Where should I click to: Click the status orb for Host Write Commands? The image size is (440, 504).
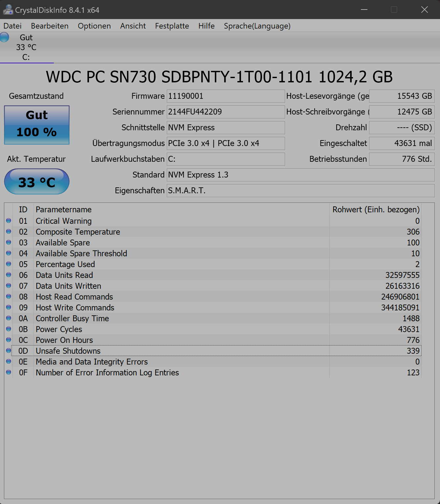pyautogui.click(x=9, y=307)
